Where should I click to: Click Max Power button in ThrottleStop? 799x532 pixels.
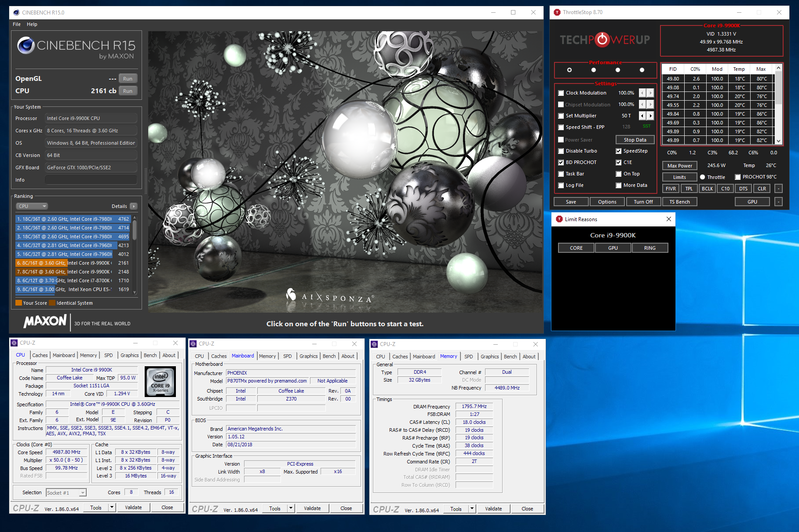click(679, 166)
